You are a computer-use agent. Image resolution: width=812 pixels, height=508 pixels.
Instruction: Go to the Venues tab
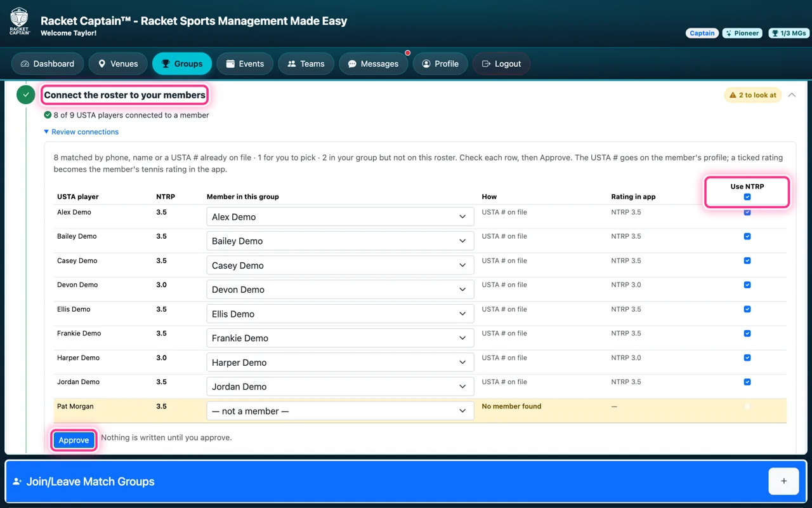coord(118,63)
